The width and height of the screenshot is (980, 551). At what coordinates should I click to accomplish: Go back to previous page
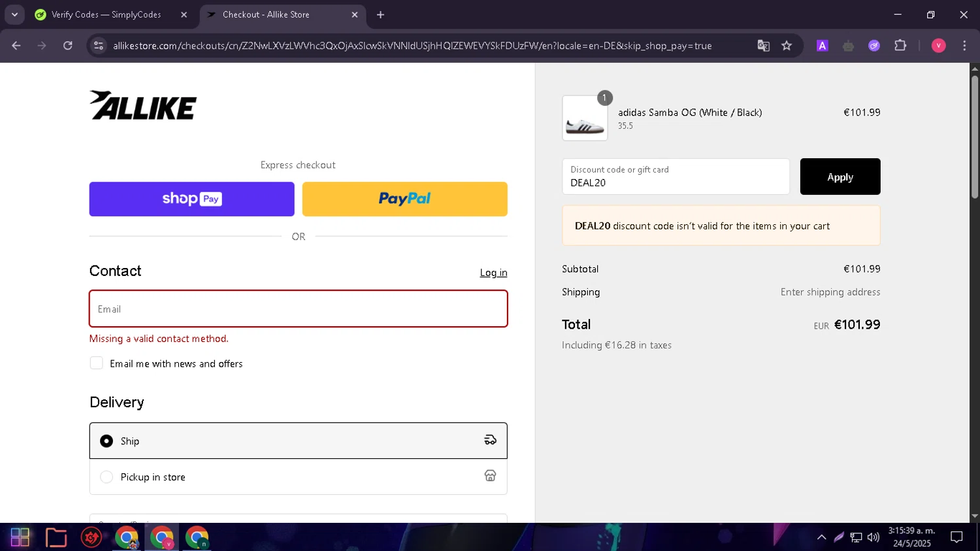pos(16,46)
